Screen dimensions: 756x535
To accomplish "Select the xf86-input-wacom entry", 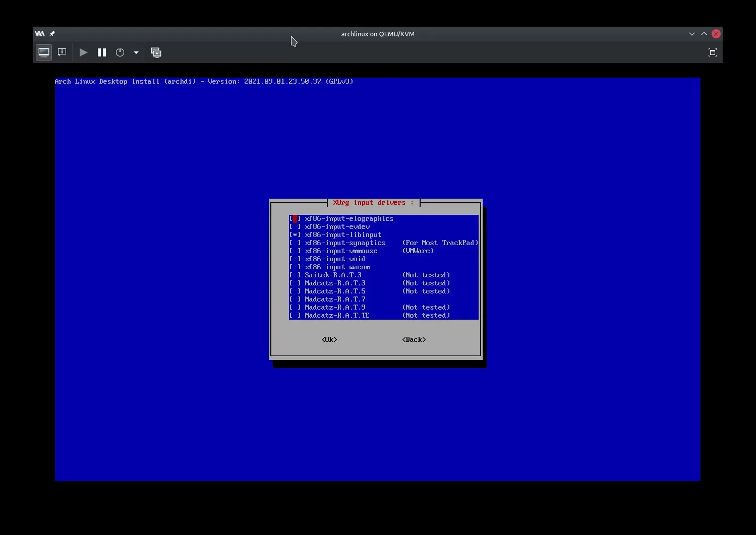I will pos(337,267).
